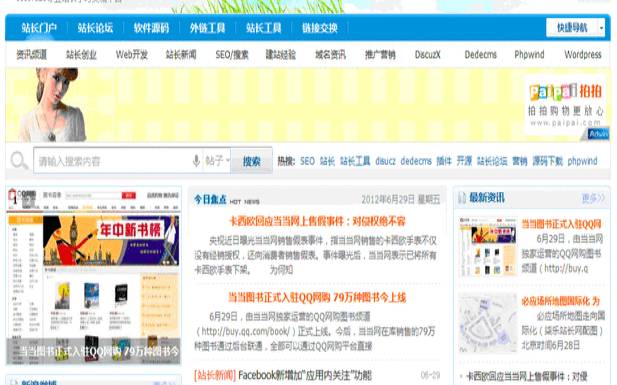Click the 最新资讯 panel header icon
This screenshot has height=385, width=617.
point(462,198)
